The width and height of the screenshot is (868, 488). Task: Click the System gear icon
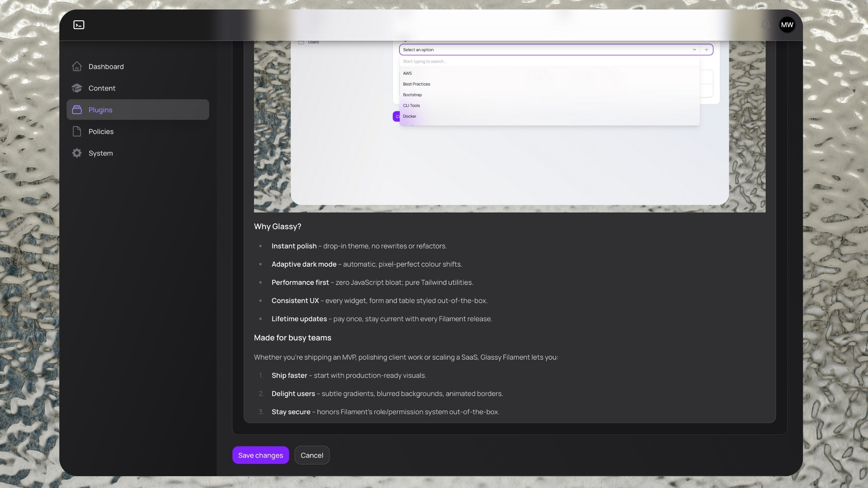77,153
